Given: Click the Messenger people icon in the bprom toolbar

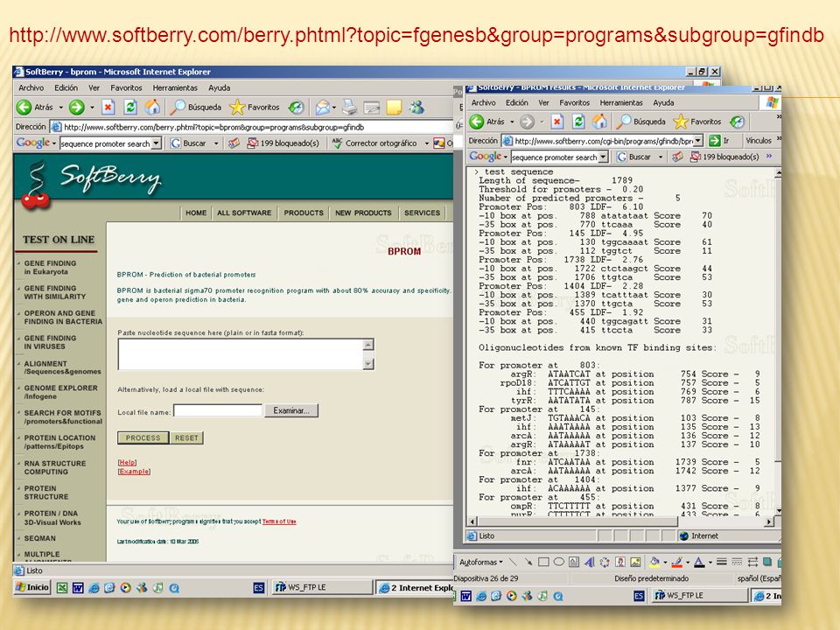Looking at the screenshot, I should click(416, 107).
